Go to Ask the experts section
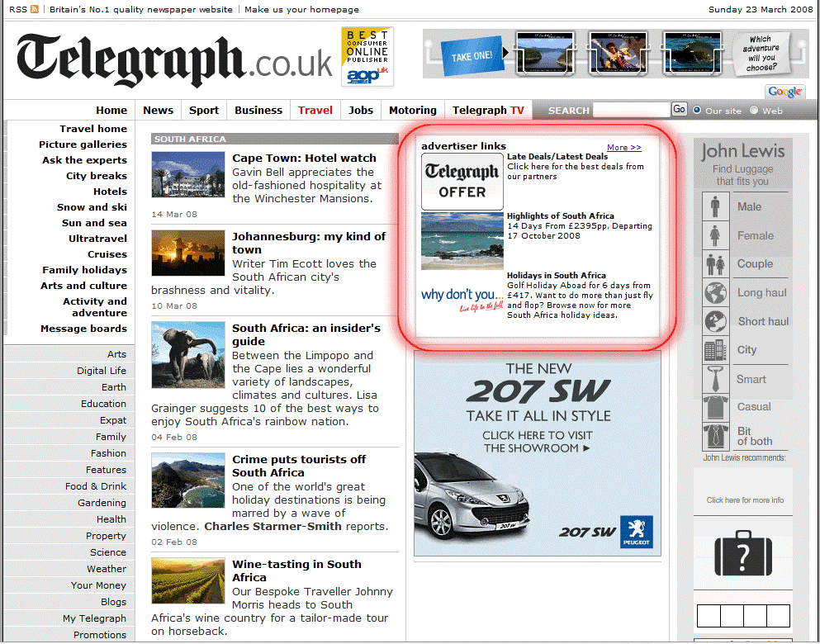Image resolution: width=820 pixels, height=644 pixels. (85, 160)
